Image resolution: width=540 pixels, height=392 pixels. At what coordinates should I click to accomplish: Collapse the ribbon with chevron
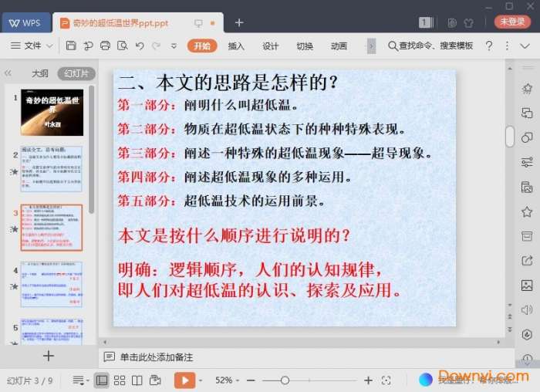coord(525,46)
